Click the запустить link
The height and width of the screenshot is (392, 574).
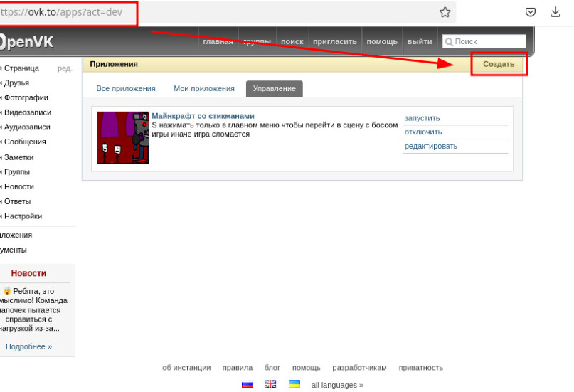coord(422,118)
